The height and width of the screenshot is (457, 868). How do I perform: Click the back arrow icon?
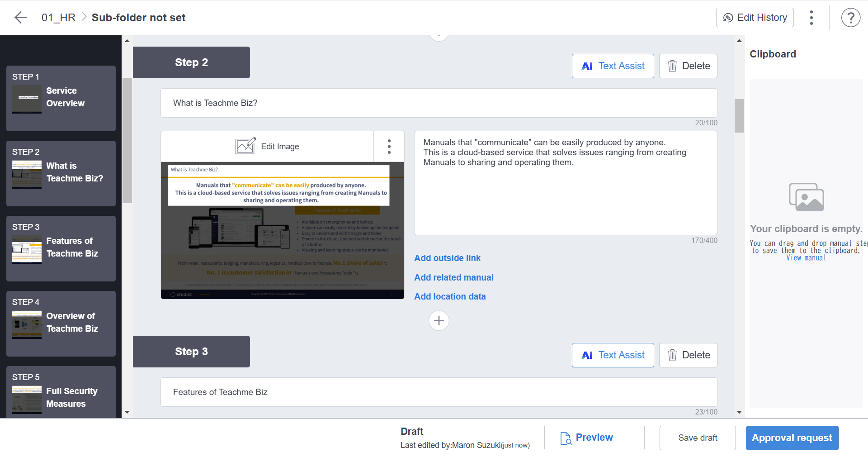[20, 18]
